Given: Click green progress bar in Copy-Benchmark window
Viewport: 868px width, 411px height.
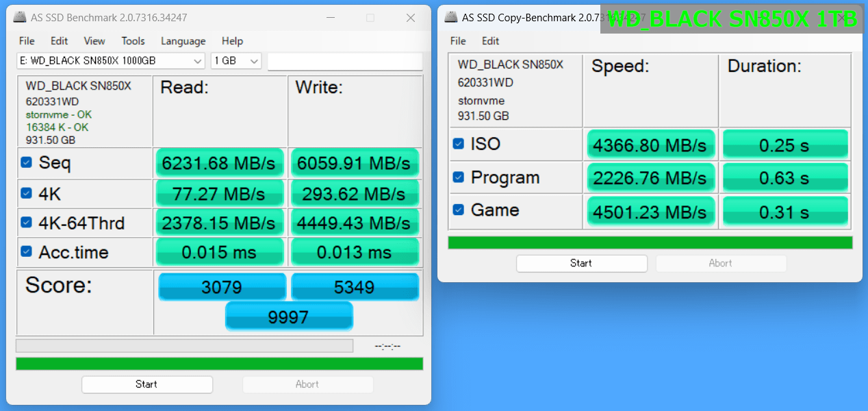Looking at the screenshot, I should click(x=650, y=242).
